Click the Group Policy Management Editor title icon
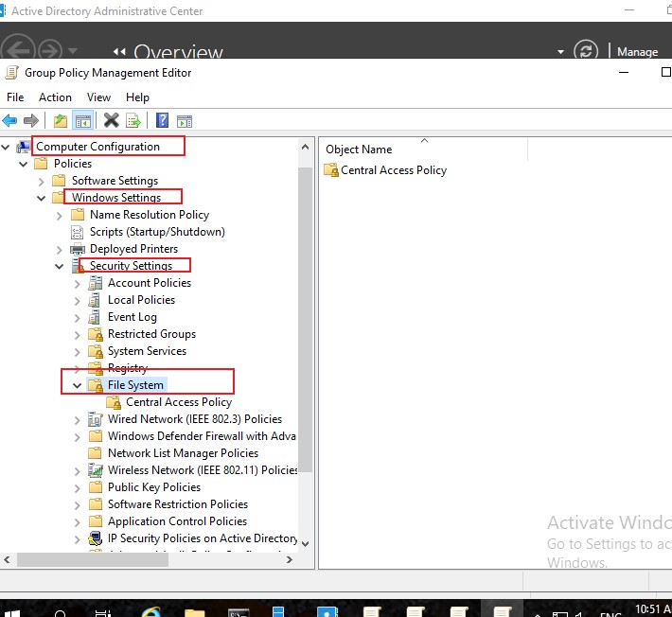This screenshot has width=672, height=617. tap(12, 73)
